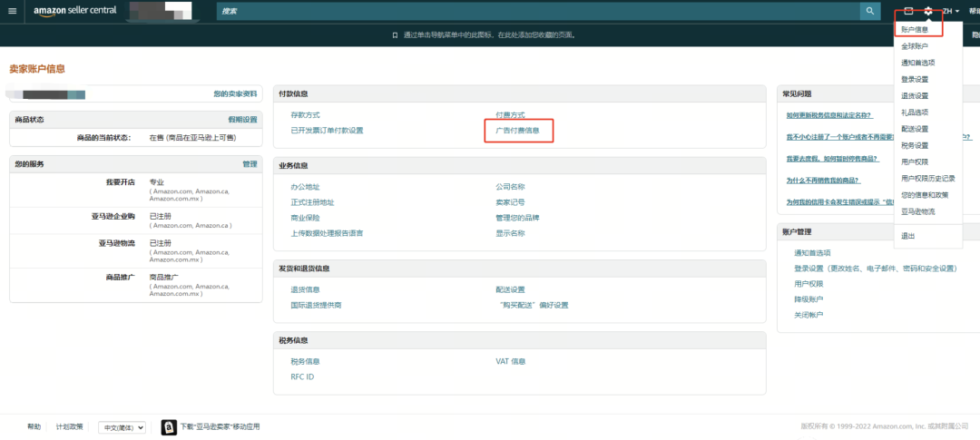Choose 退出 to sign out
Viewport: 980px width, 440px height.
point(907,236)
